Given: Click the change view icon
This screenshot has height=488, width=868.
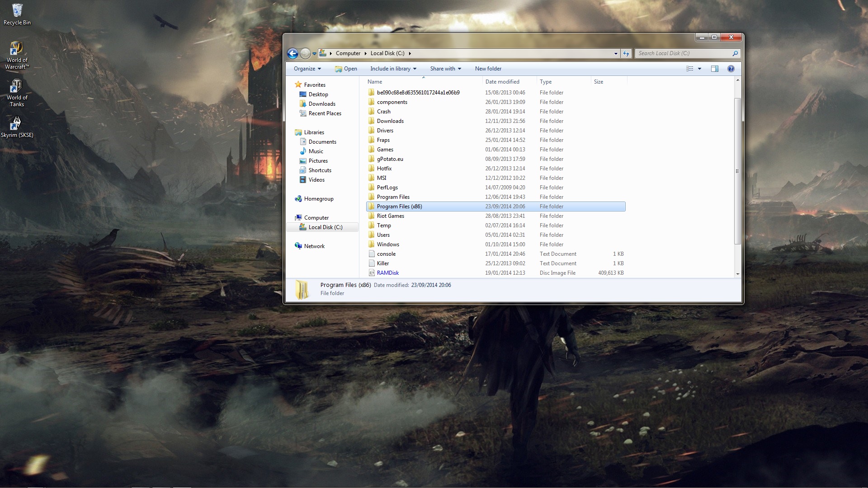Looking at the screenshot, I should (x=689, y=69).
